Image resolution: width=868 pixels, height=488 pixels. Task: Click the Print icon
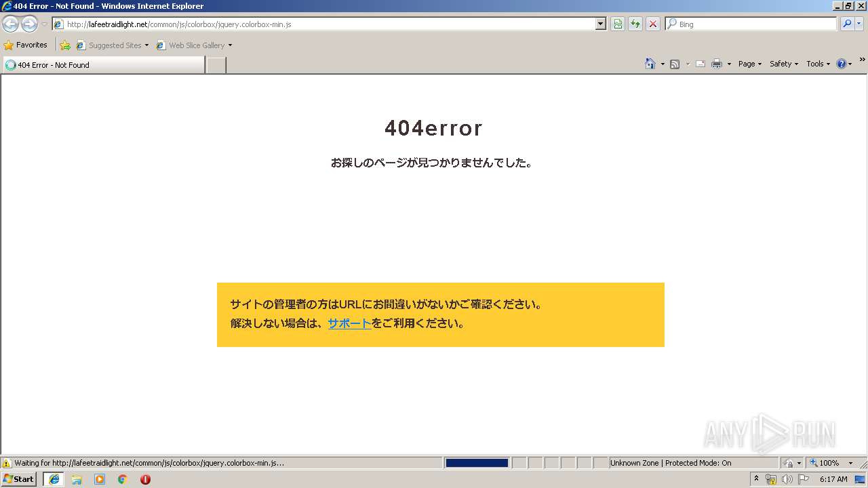tap(717, 64)
